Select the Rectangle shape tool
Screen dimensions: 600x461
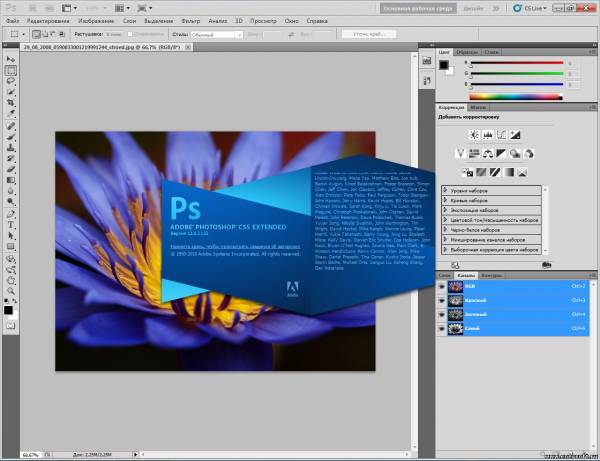[11, 247]
